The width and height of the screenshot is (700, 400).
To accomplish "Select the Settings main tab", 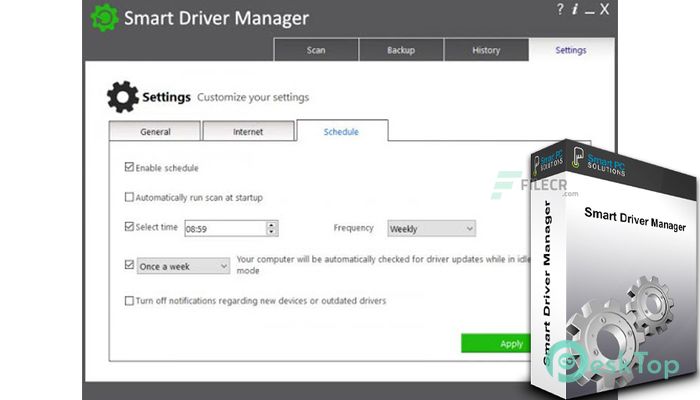I will (x=571, y=50).
